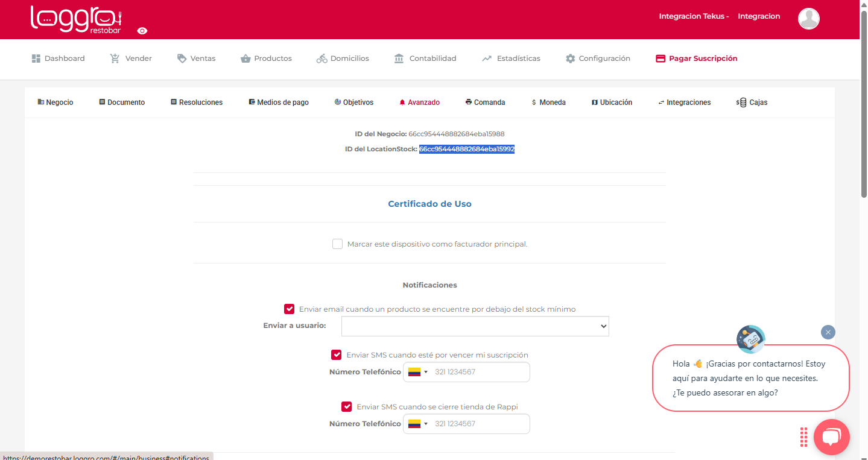Open the chat support bubble icon

tap(831, 437)
